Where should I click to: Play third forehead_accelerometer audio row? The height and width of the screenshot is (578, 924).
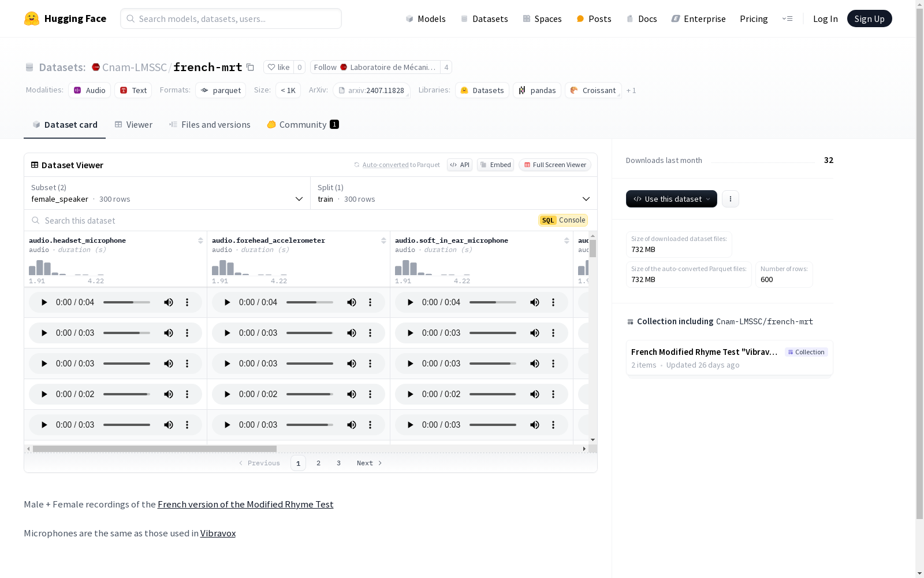click(x=227, y=364)
